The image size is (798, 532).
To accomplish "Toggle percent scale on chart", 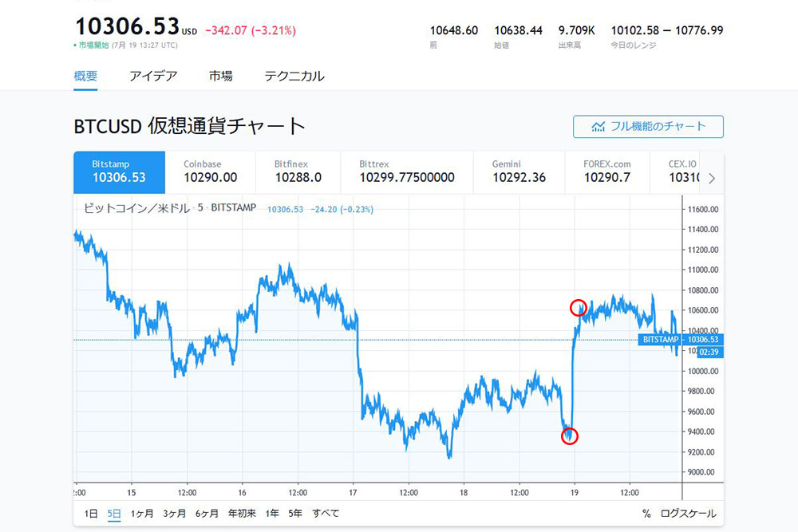I will click(x=646, y=514).
